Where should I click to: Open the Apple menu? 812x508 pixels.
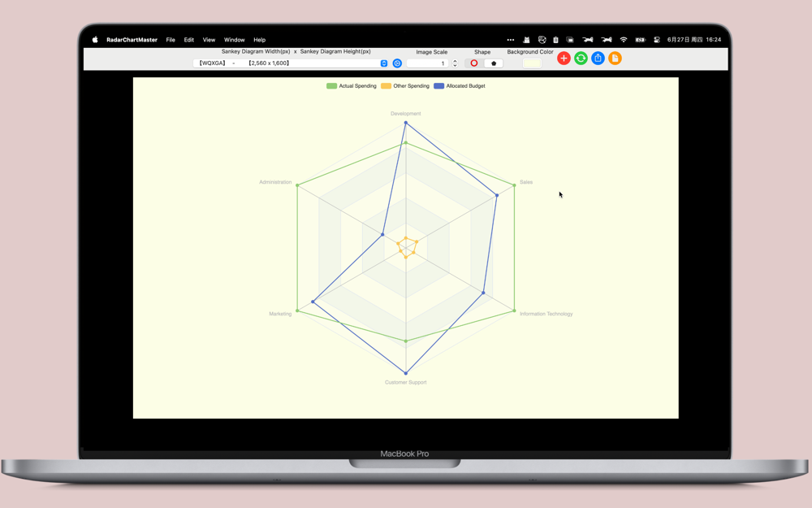[95, 40]
